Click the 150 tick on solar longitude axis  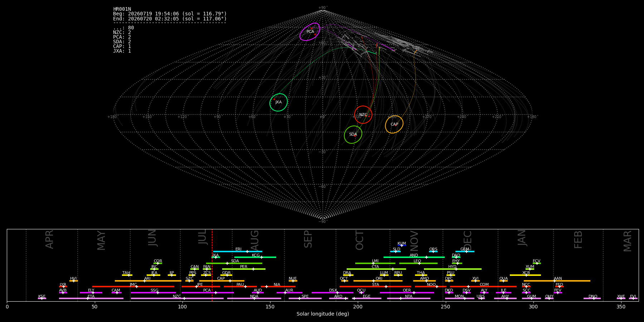point(270,307)
